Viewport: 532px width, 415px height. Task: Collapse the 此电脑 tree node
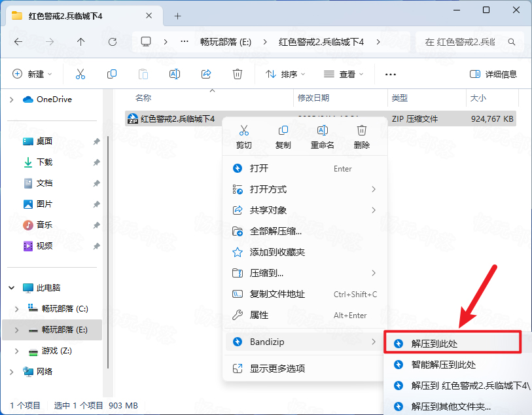[12, 288]
